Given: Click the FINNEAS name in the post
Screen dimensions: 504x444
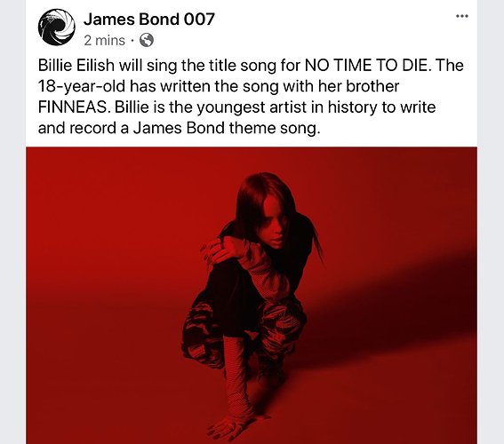Looking at the screenshot, I should [x=74, y=107].
